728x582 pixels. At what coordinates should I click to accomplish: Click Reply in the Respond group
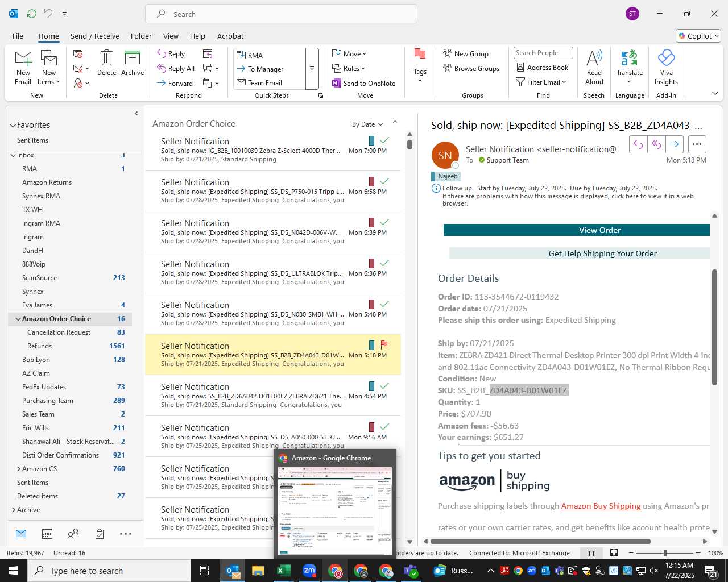171,54
